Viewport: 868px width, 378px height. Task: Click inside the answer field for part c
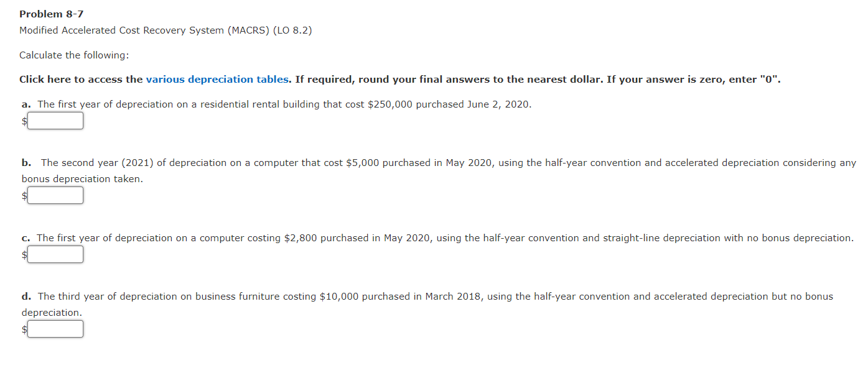tap(55, 254)
